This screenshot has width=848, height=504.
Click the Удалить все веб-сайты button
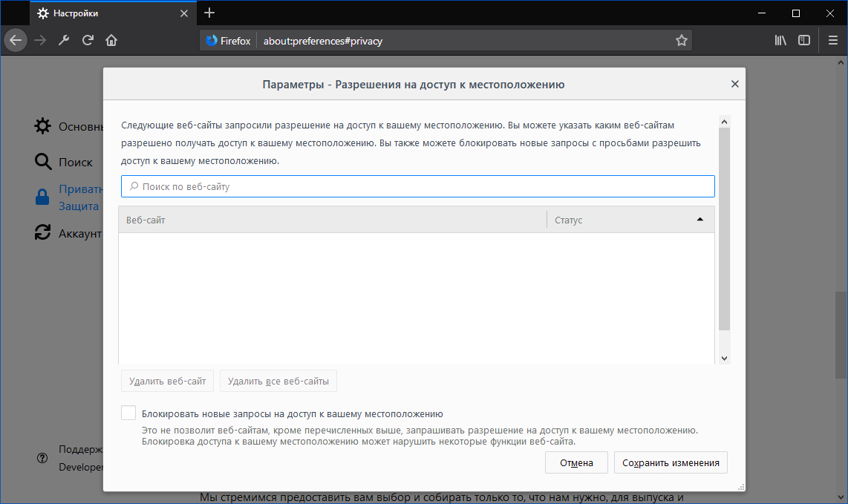pyautogui.click(x=278, y=380)
